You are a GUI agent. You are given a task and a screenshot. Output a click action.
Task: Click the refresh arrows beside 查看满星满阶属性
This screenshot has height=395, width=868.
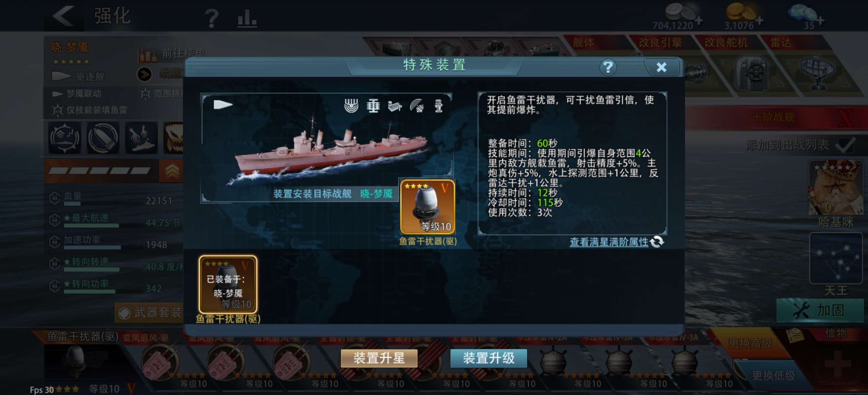pos(657,242)
